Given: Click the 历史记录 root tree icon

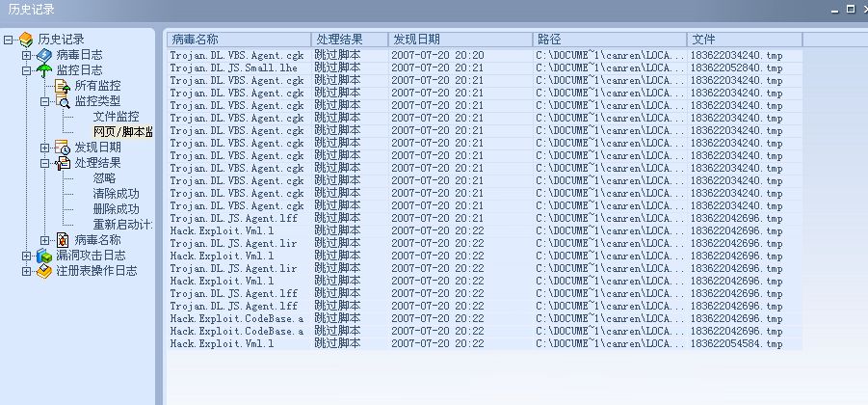Looking at the screenshot, I should (26, 40).
